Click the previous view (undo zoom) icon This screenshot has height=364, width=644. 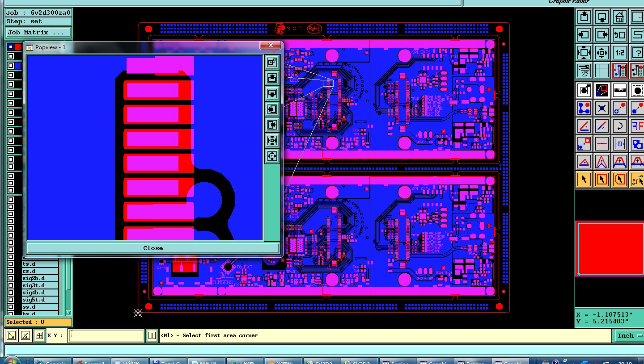[620, 35]
